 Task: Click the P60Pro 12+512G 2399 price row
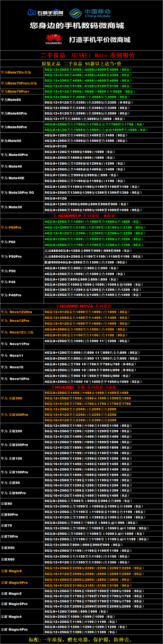pyautogui.click(x=103, y=233)
